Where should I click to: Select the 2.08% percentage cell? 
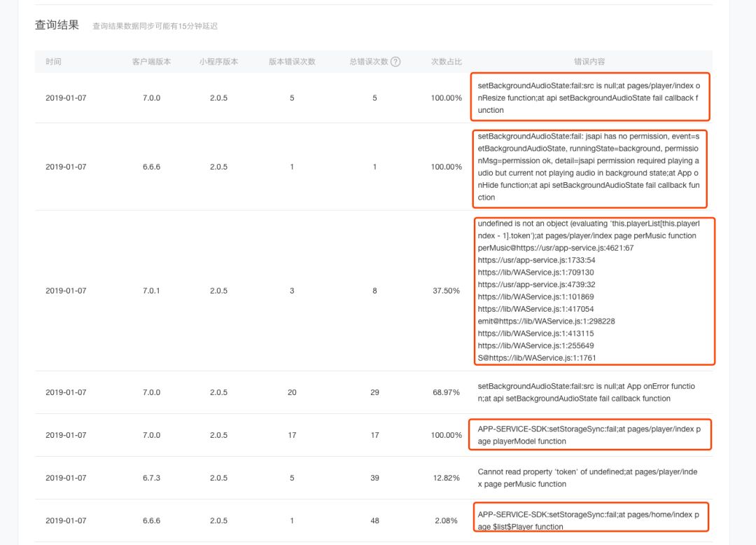pyautogui.click(x=447, y=521)
